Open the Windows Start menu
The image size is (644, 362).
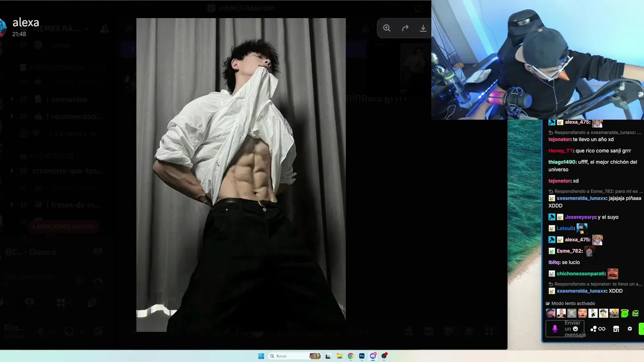(x=261, y=356)
